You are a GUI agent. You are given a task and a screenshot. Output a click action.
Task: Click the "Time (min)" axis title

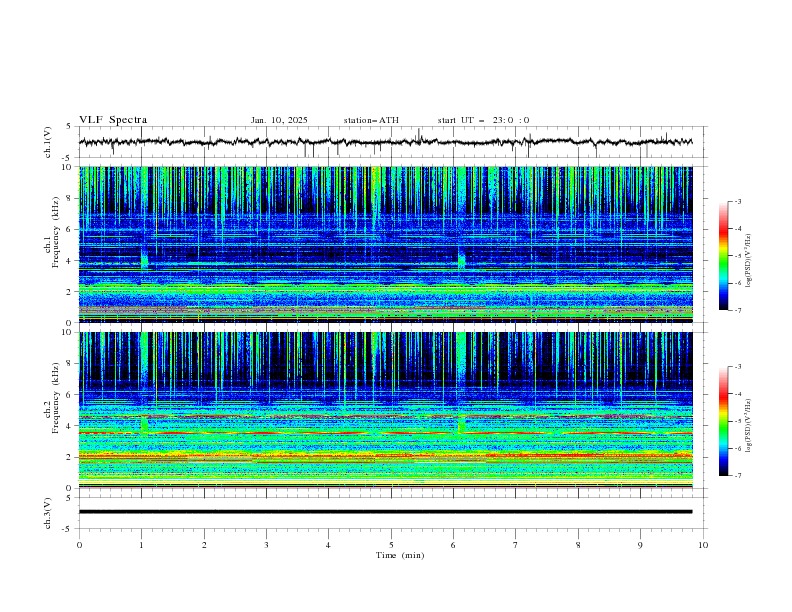pyautogui.click(x=400, y=555)
